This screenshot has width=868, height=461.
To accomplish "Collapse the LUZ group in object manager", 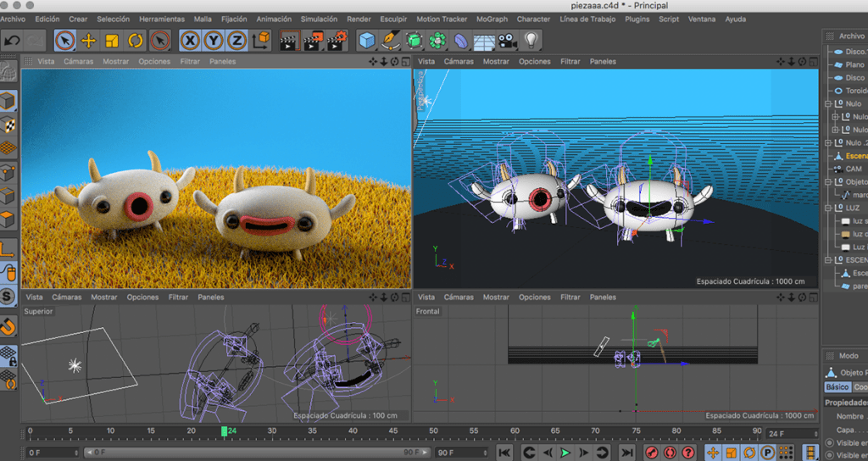I will (x=828, y=208).
